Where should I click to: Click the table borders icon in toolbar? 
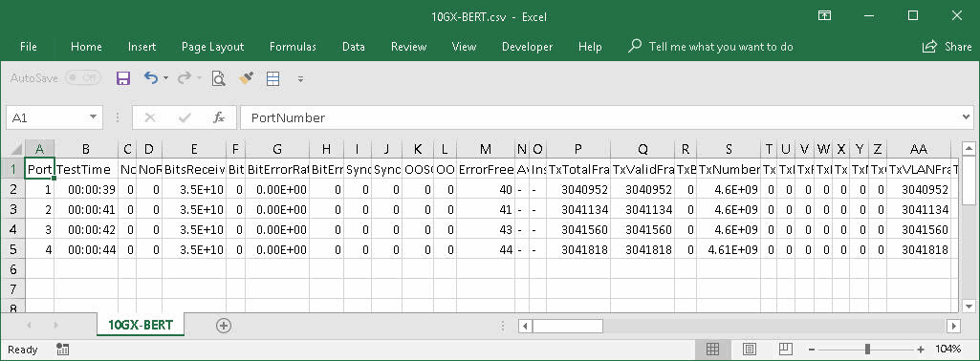[273, 78]
